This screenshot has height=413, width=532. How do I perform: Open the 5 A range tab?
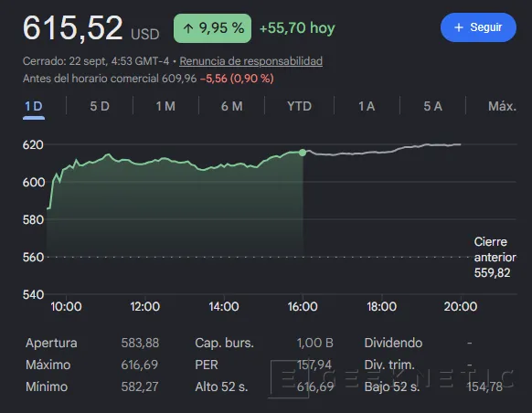[x=432, y=107]
